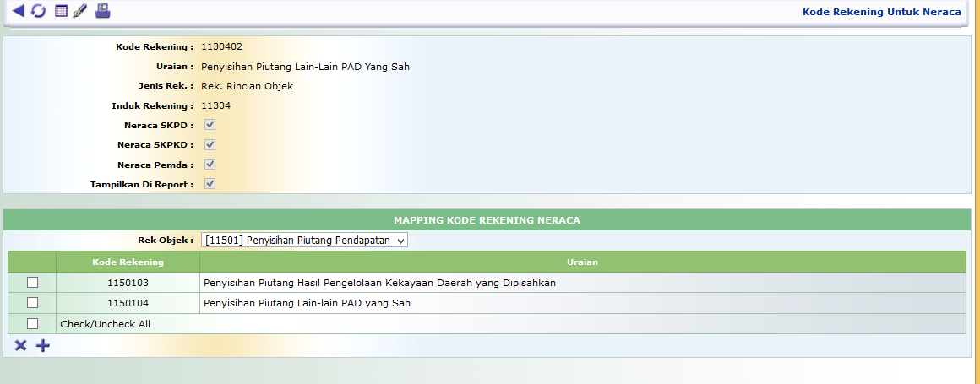Image resolution: width=980 pixels, height=384 pixels.
Task: Open the Rek Objek dropdown
Action: pos(304,241)
